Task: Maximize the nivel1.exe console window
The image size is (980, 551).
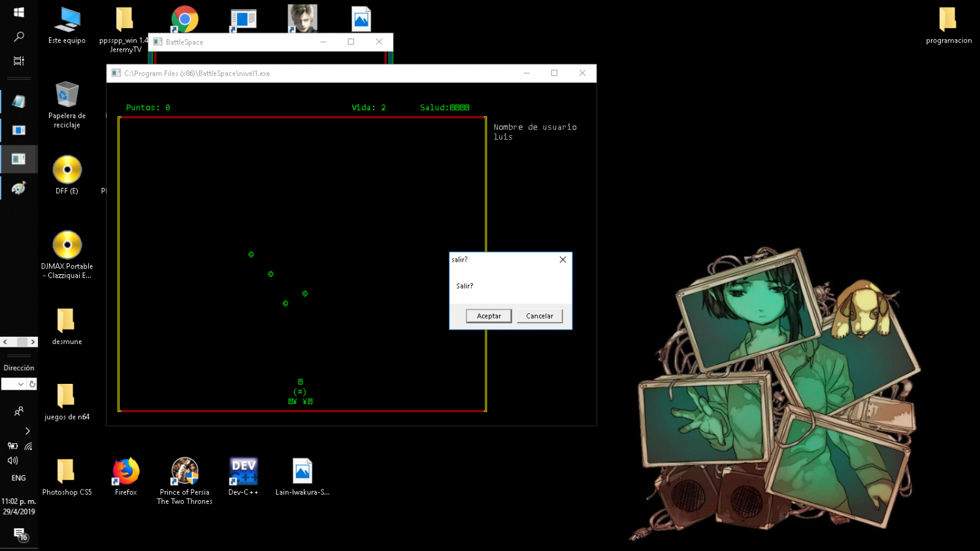Action: 554,73
